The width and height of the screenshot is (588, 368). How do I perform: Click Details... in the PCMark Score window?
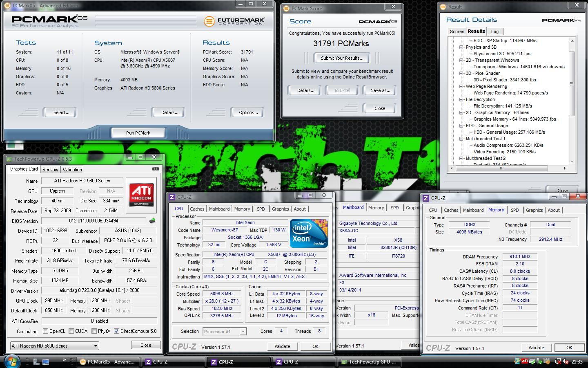coord(305,90)
